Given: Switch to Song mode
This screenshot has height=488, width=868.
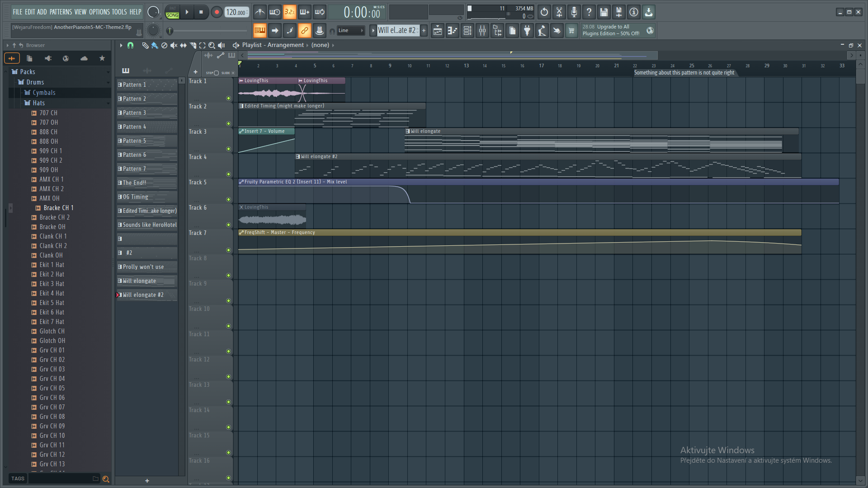Looking at the screenshot, I should click(x=173, y=15).
